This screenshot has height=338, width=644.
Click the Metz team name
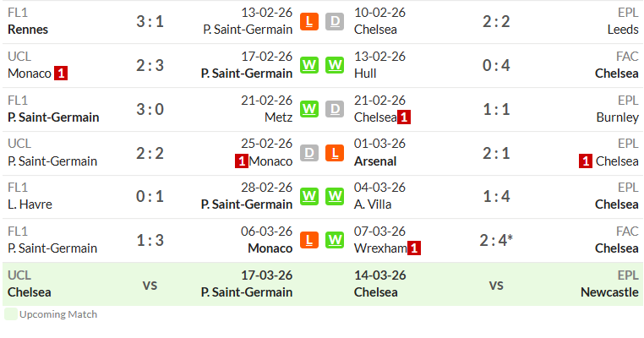(278, 117)
